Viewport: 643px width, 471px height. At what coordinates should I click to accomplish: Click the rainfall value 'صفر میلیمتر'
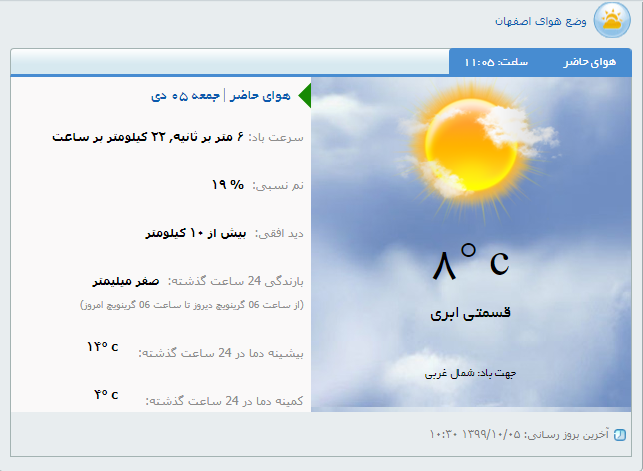click(x=126, y=281)
